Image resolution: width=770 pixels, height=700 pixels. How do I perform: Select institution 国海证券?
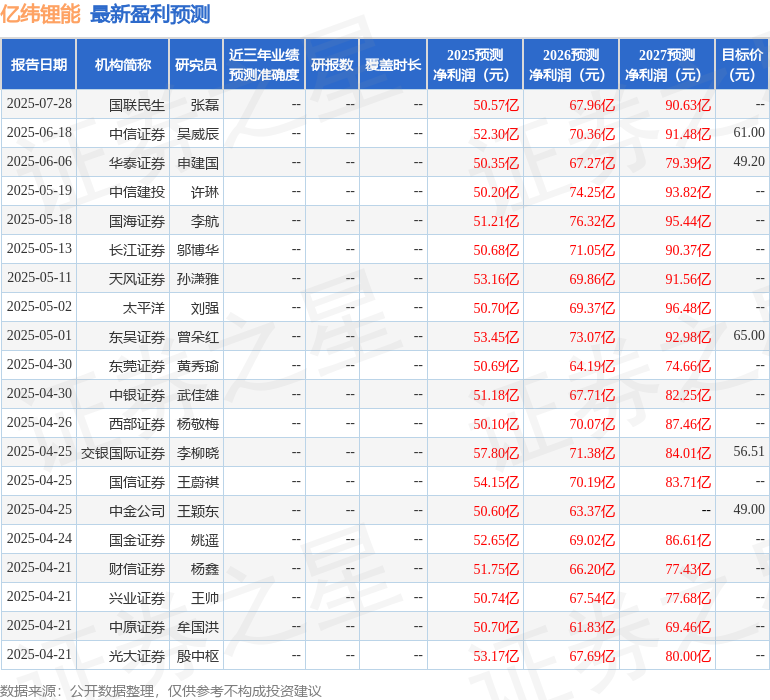tap(137, 221)
